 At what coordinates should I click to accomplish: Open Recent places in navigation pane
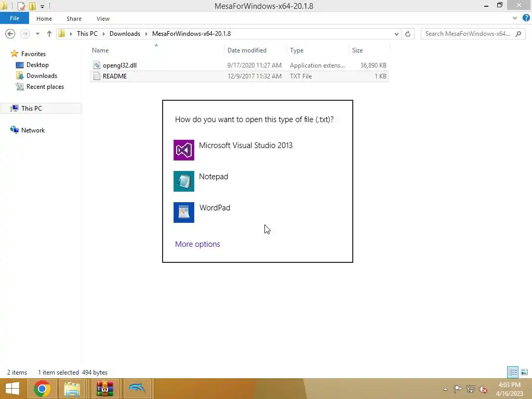tap(45, 87)
